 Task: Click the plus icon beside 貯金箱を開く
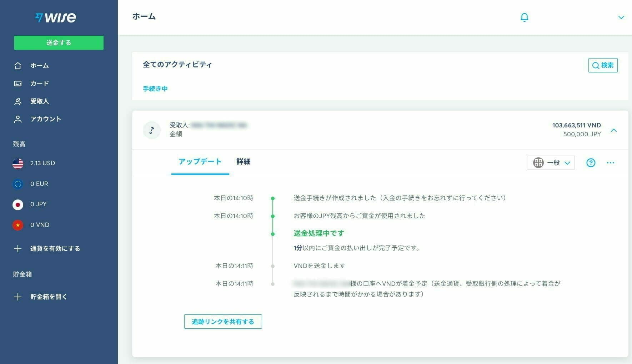(18, 297)
